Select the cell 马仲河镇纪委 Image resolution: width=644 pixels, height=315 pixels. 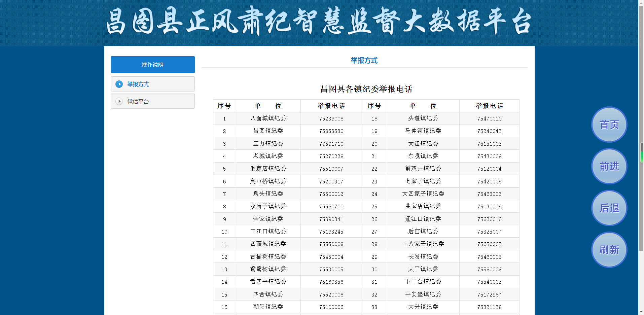click(x=423, y=131)
